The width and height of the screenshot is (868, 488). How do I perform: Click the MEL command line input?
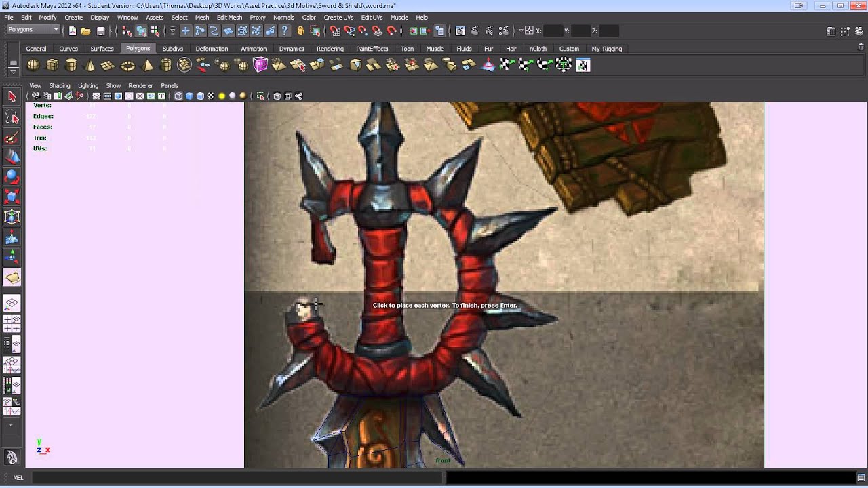[237, 478]
